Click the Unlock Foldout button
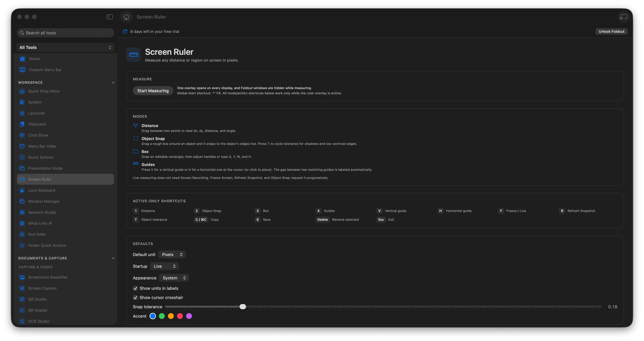This screenshot has height=341, width=644. pos(611,32)
